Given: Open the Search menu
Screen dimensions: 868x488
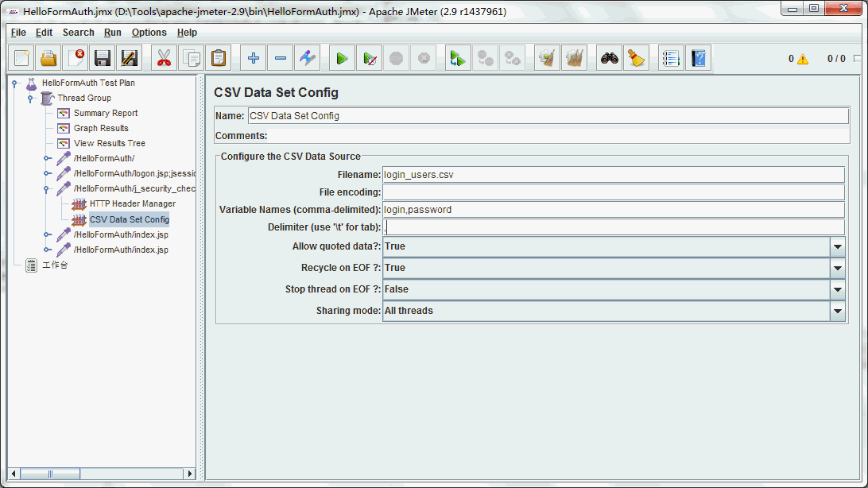Looking at the screenshot, I should pos(78,32).
